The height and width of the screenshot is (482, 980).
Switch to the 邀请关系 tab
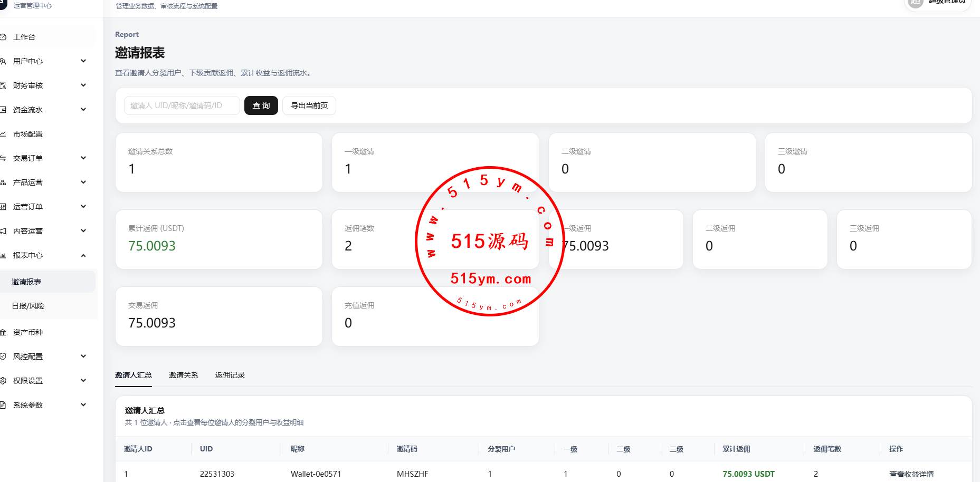184,375
